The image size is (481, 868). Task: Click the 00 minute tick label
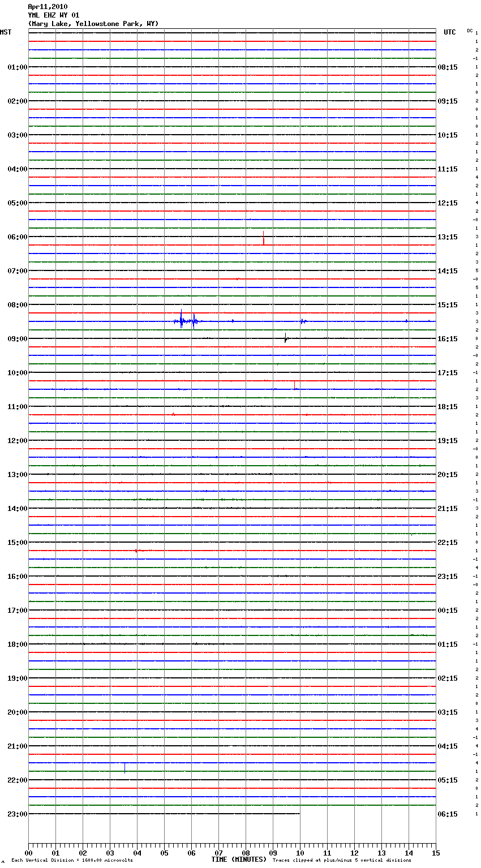[x=28, y=853]
